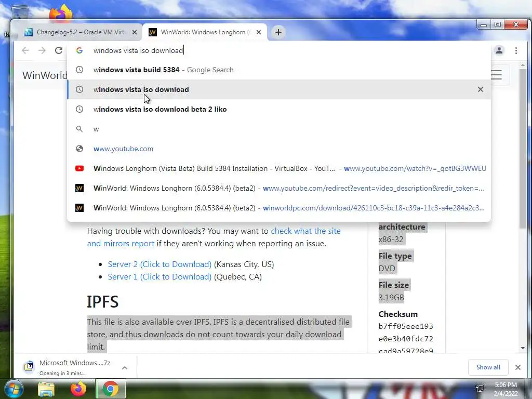
Task: Click the WinWorld site logo text
Action: point(45,75)
